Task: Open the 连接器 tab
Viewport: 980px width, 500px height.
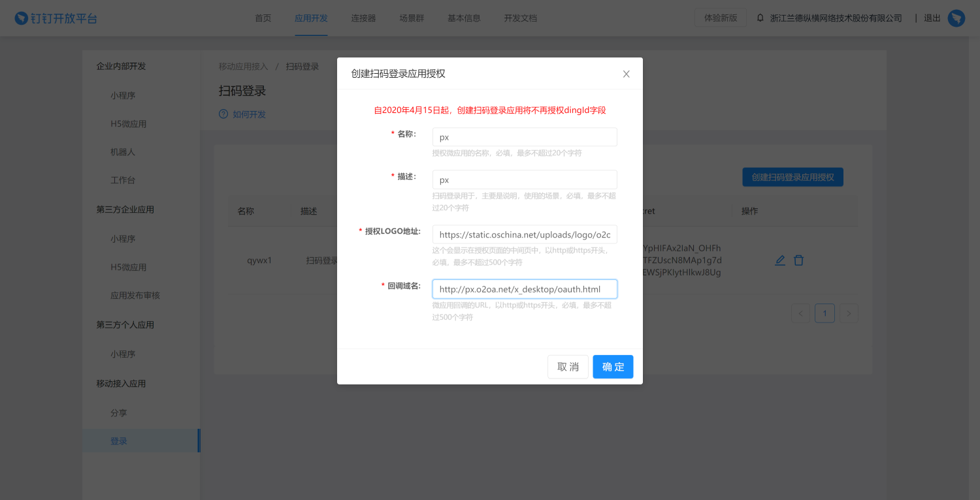Action: (x=363, y=18)
